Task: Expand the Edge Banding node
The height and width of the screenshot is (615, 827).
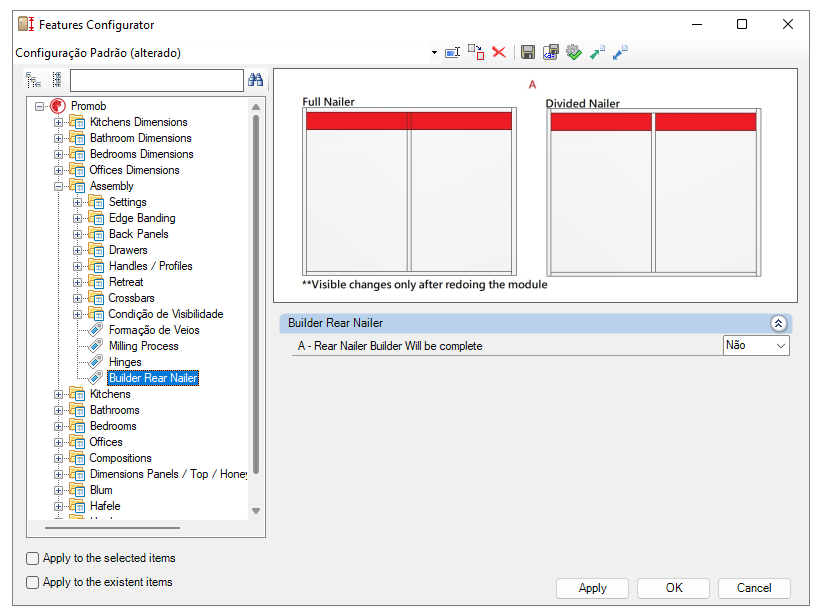Action: (x=78, y=218)
